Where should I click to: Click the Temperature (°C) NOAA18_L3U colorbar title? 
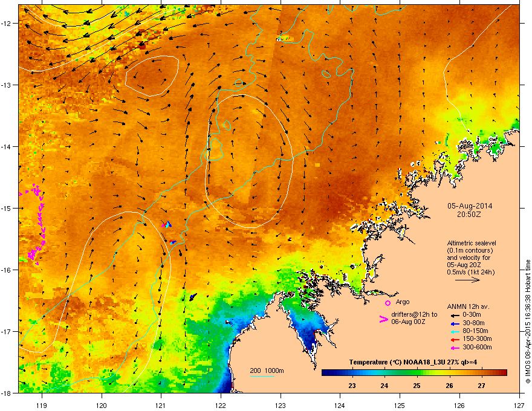point(413,363)
